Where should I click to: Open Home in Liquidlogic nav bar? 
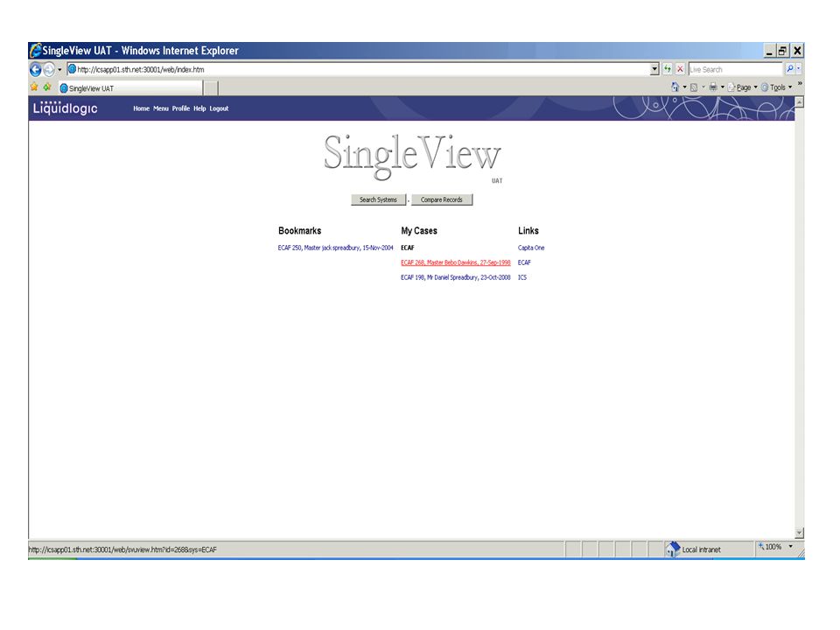[x=142, y=108]
